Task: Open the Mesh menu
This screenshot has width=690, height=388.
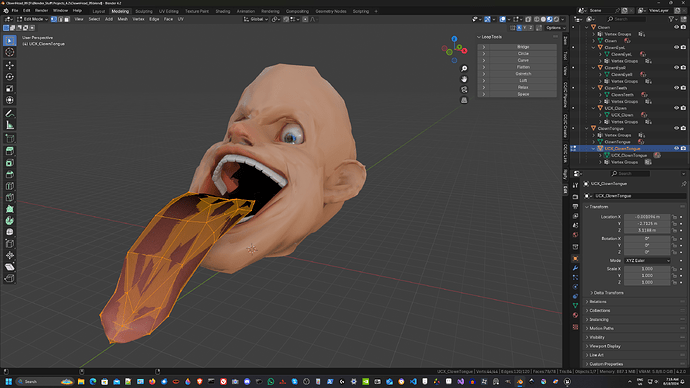Action: tap(123, 19)
